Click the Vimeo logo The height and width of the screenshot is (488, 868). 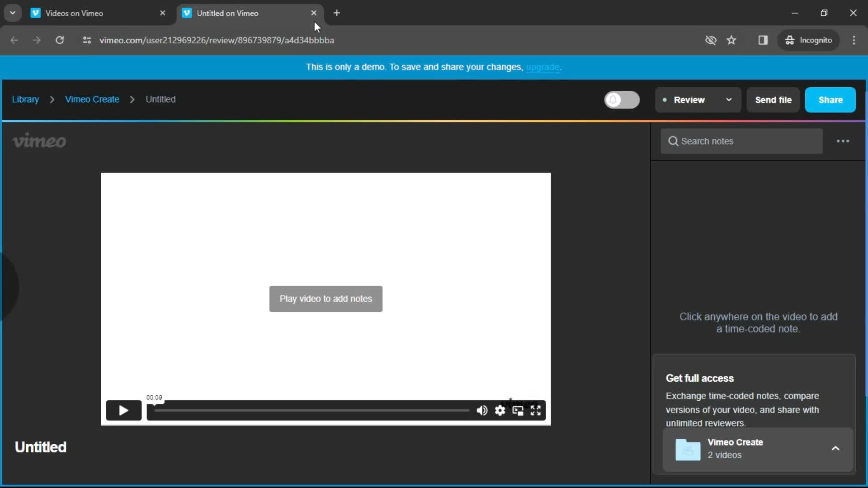coord(39,141)
